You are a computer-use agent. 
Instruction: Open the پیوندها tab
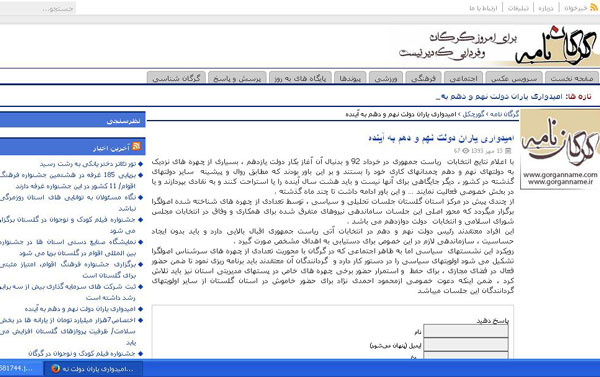coord(350,78)
